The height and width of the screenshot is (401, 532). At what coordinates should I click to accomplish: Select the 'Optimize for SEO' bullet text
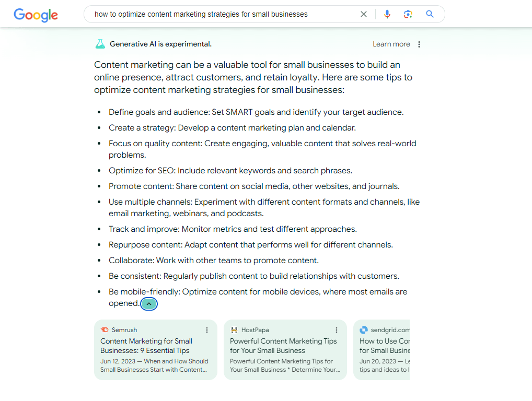(230, 171)
